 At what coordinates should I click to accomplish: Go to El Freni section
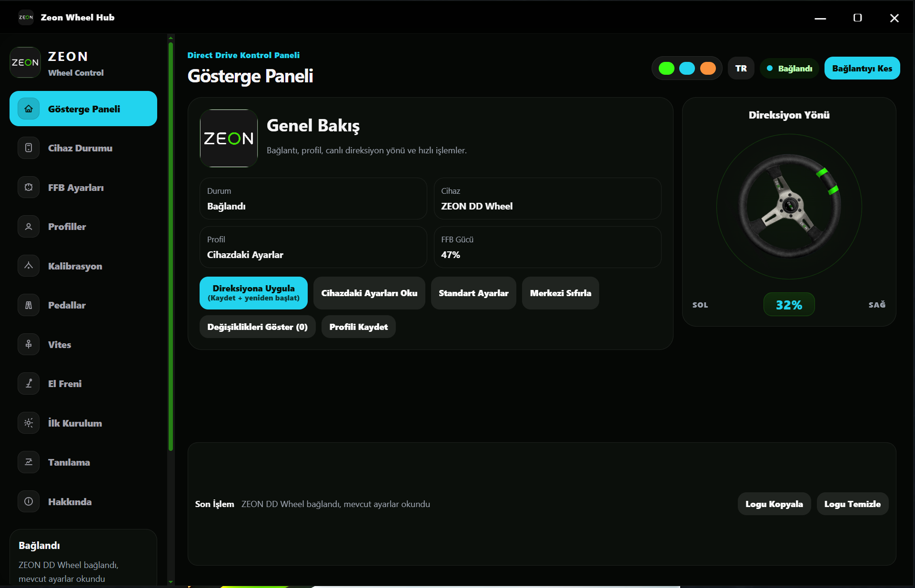pos(83,384)
